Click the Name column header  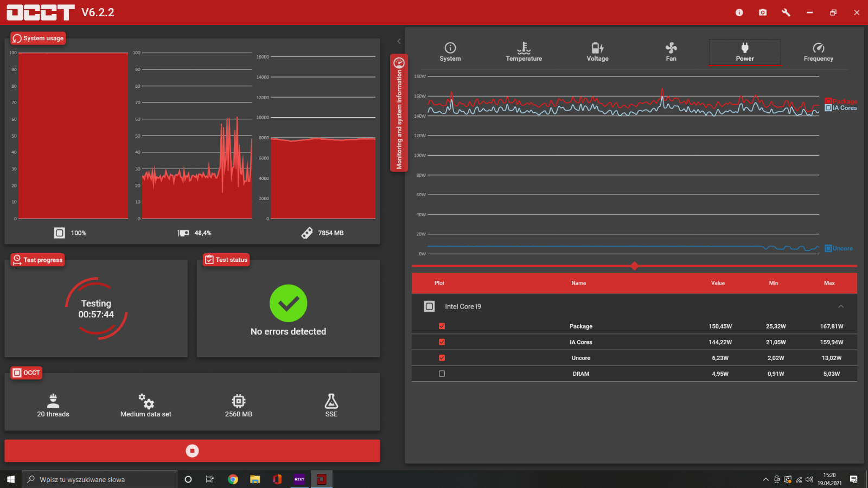(x=578, y=283)
